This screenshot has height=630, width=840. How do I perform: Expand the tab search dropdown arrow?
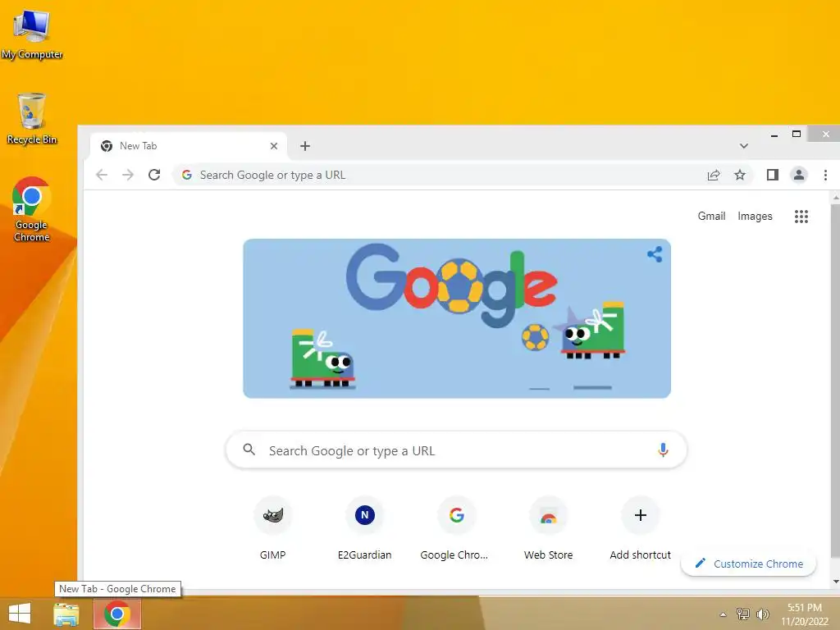[743, 146]
